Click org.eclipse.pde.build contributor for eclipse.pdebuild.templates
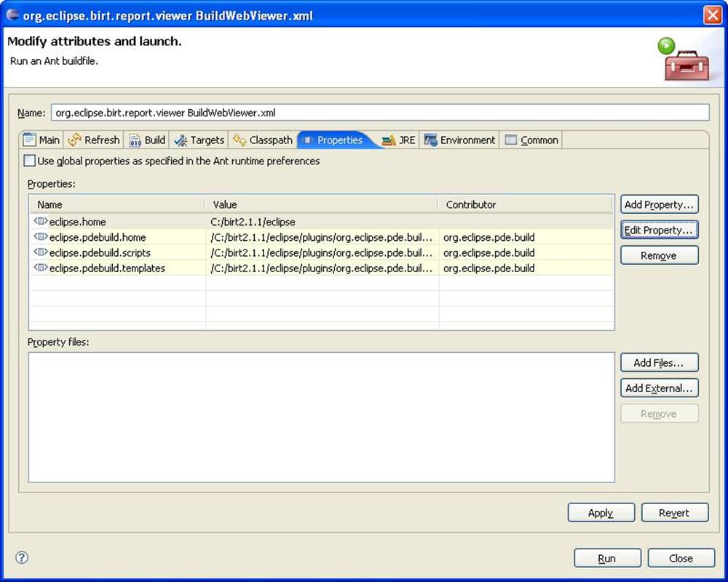728x582 pixels. [x=489, y=268]
